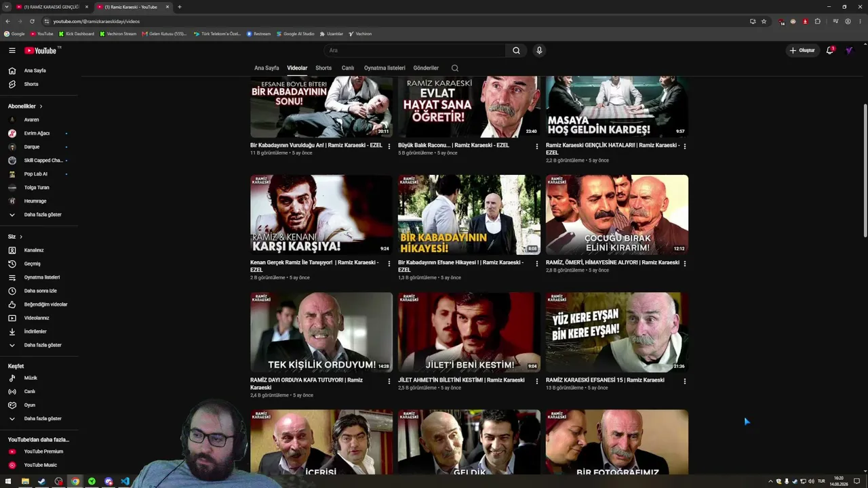Show hidden system tray icons
The image size is (868, 488).
coord(770,481)
